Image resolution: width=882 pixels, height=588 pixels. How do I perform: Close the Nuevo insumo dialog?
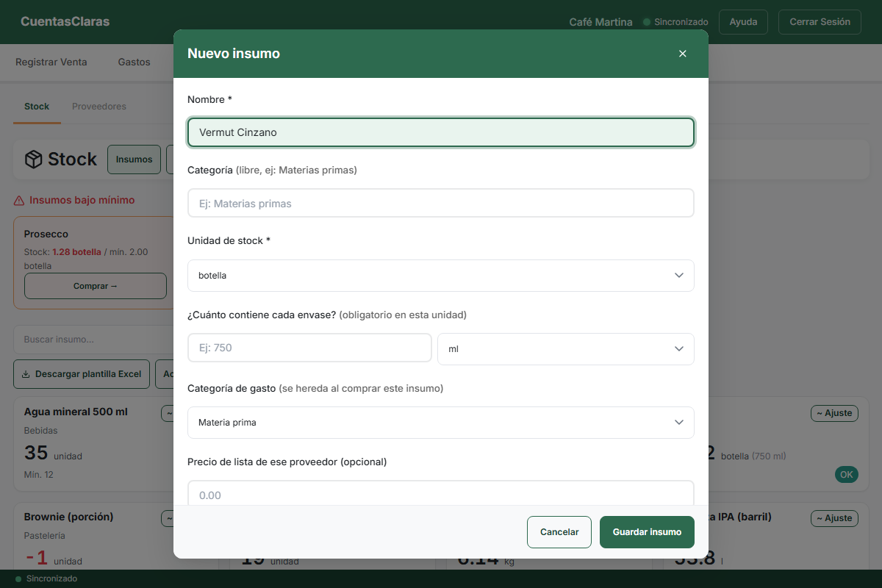coord(682,54)
